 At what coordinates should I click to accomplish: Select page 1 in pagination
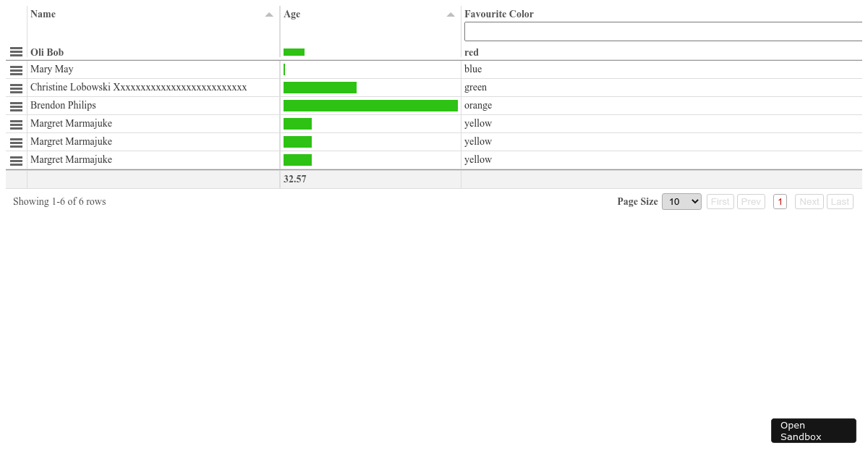pos(780,202)
